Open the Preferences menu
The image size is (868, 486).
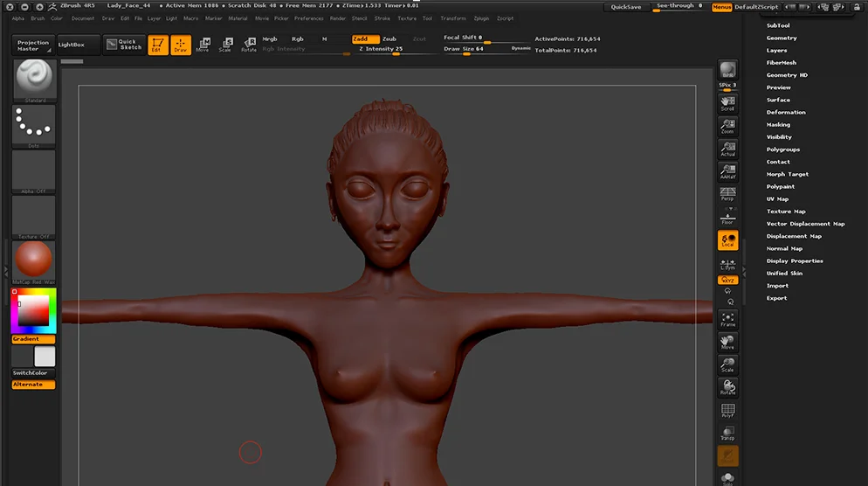(309, 18)
